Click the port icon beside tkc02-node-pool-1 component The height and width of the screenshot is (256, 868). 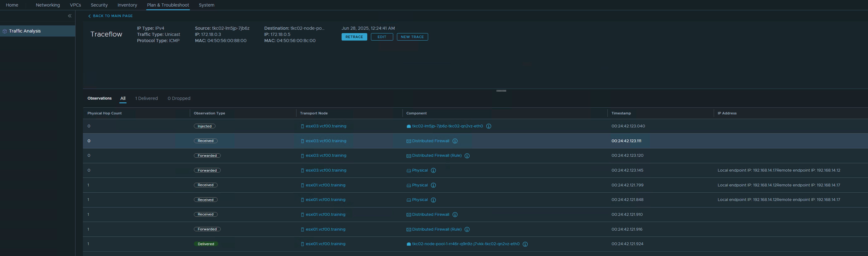[409, 244]
